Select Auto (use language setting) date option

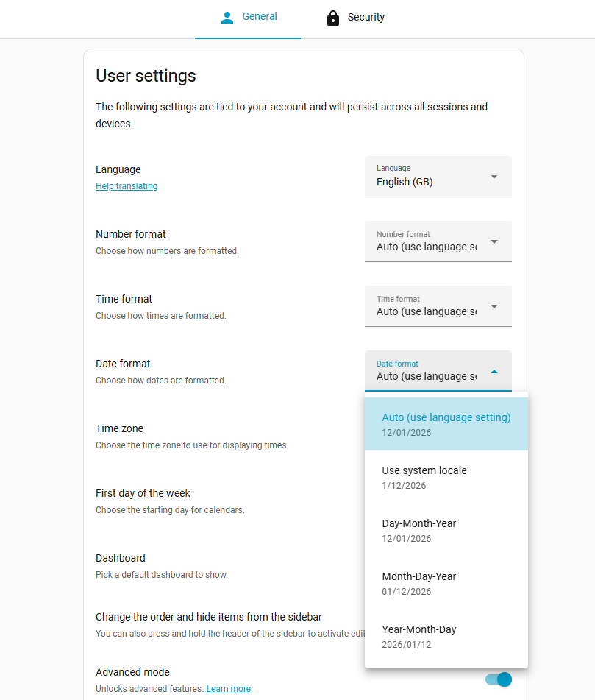coord(446,424)
